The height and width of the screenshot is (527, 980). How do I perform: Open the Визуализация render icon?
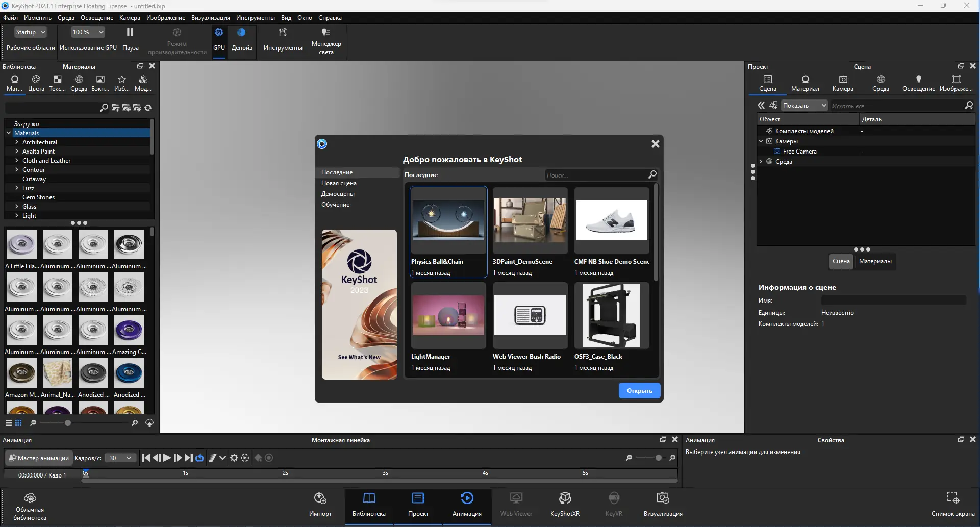pos(663,498)
